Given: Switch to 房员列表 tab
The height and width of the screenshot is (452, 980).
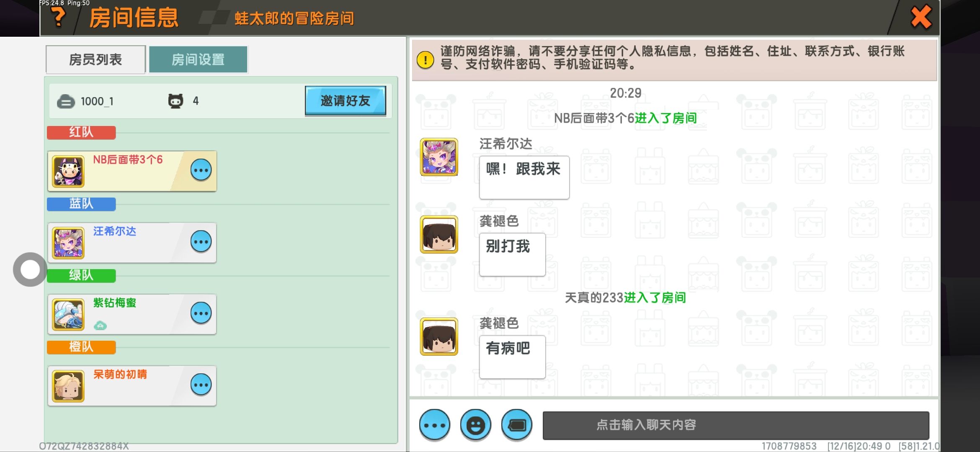Looking at the screenshot, I should 95,59.
